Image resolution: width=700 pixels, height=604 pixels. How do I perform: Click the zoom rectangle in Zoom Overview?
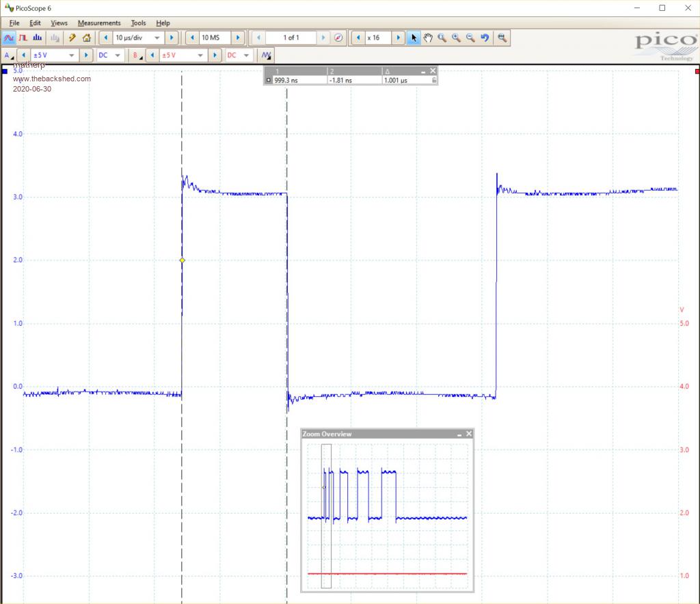(326, 516)
